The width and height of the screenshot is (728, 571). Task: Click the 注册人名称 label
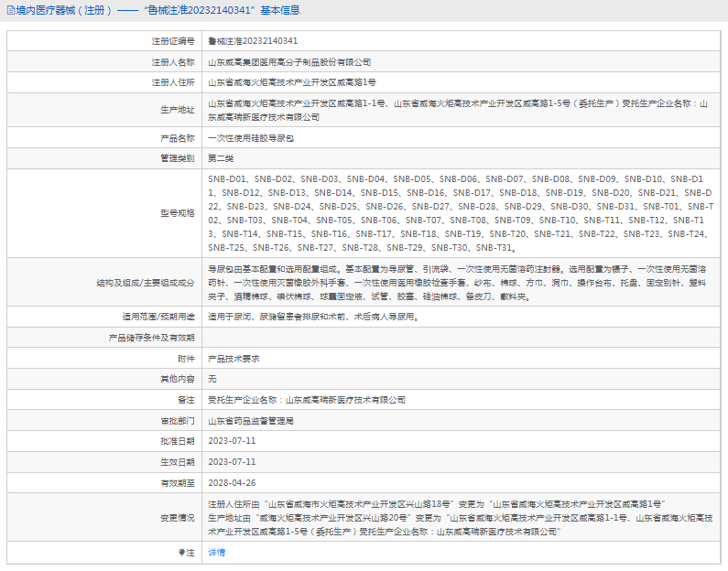pos(173,62)
